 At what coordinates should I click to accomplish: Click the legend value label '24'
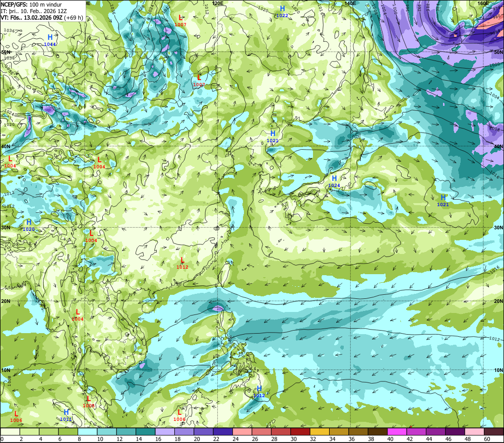[235, 439]
